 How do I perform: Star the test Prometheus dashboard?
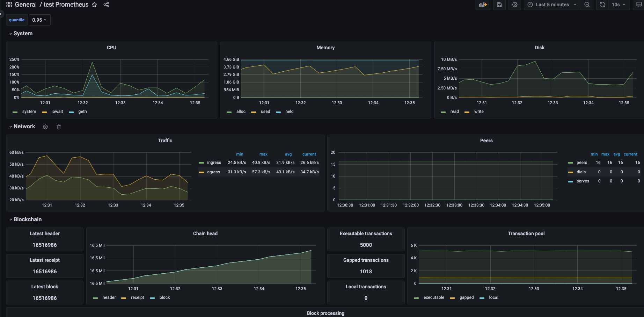coord(94,5)
